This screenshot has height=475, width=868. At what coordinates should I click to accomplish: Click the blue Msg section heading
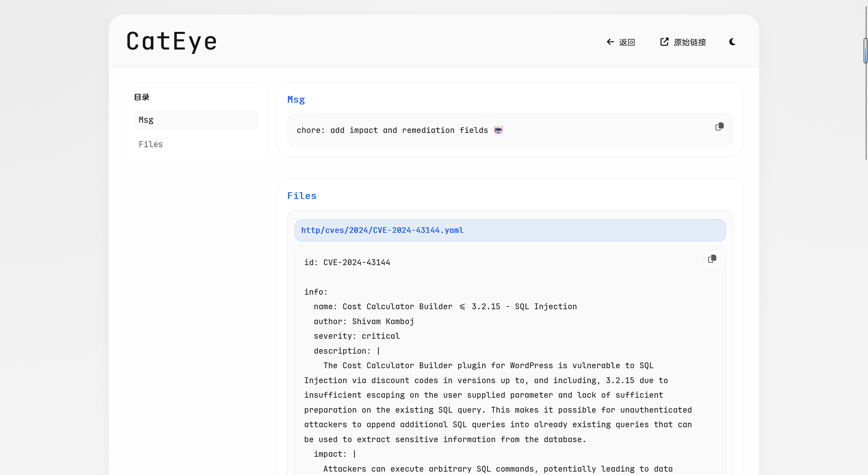tap(296, 100)
